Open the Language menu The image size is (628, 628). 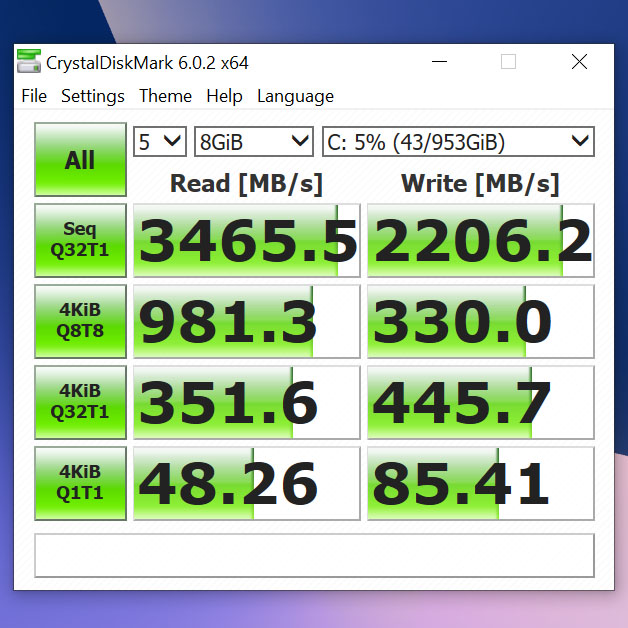coord(296,96)
